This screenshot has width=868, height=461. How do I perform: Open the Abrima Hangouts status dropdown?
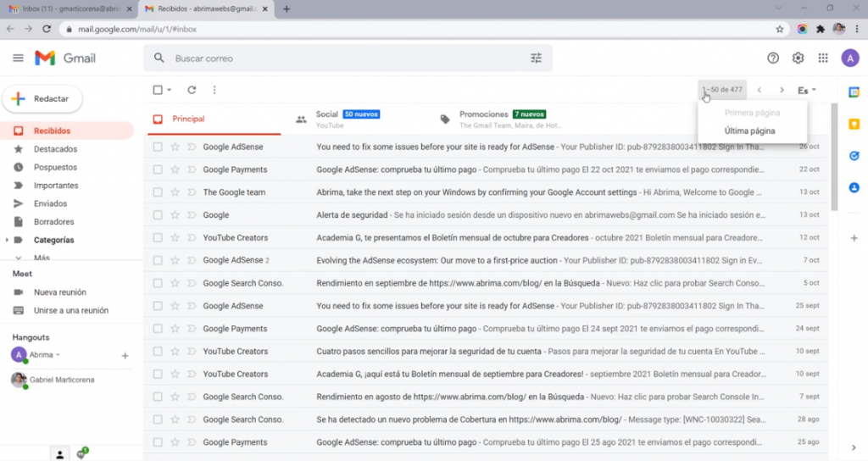pyautogui.click(x=58, y=355)
